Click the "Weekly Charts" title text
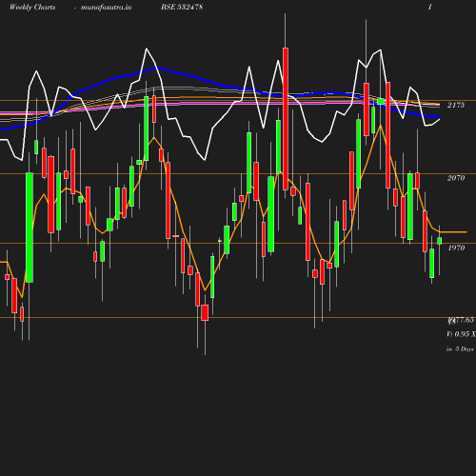This screenshot has height=476, width=476. (x=32, y=8)
